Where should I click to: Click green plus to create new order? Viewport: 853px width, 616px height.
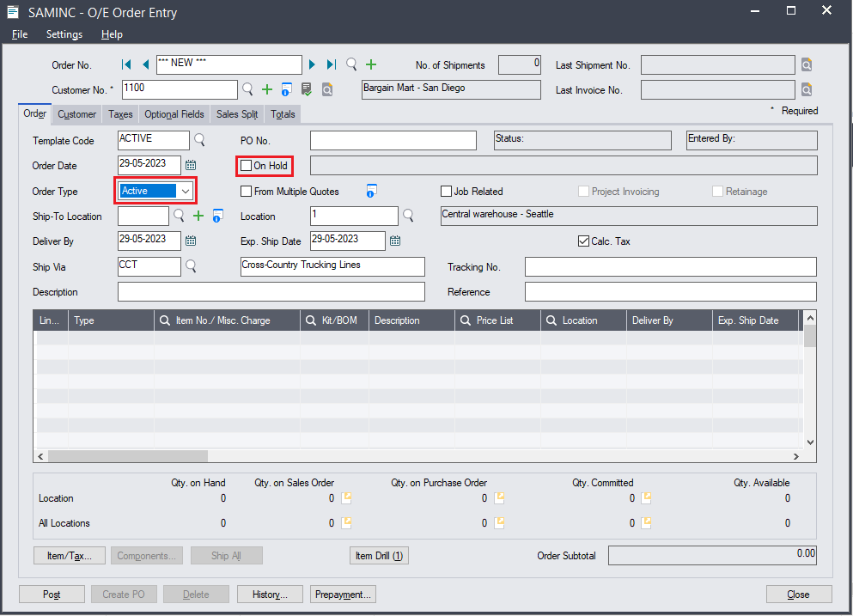tap(371, 64)
